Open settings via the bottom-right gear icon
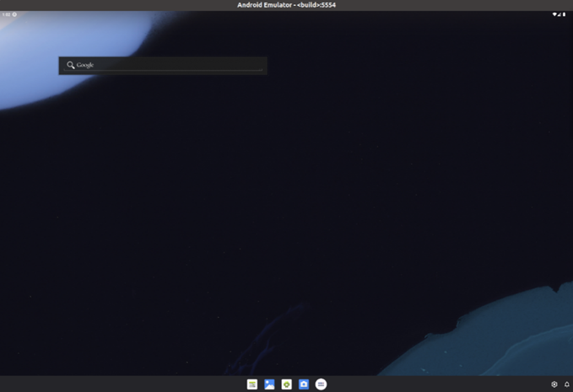The image size is (573, 392). pyautogui.click(x=554, y=384)
